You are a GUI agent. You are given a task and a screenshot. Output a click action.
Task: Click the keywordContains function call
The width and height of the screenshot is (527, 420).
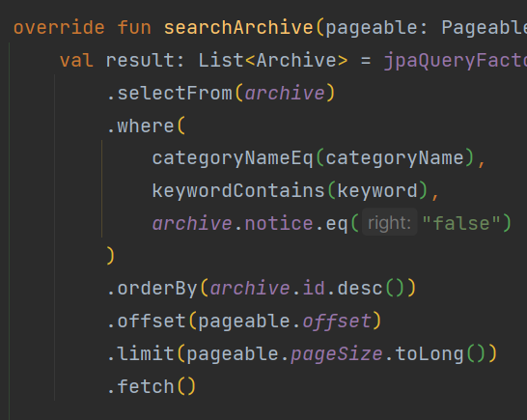pyautogui.click(x=238, y=191)
